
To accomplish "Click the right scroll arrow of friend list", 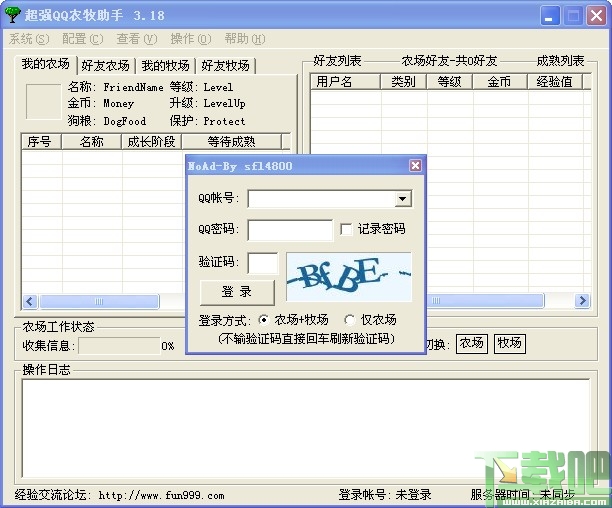I will pos(582,300).
